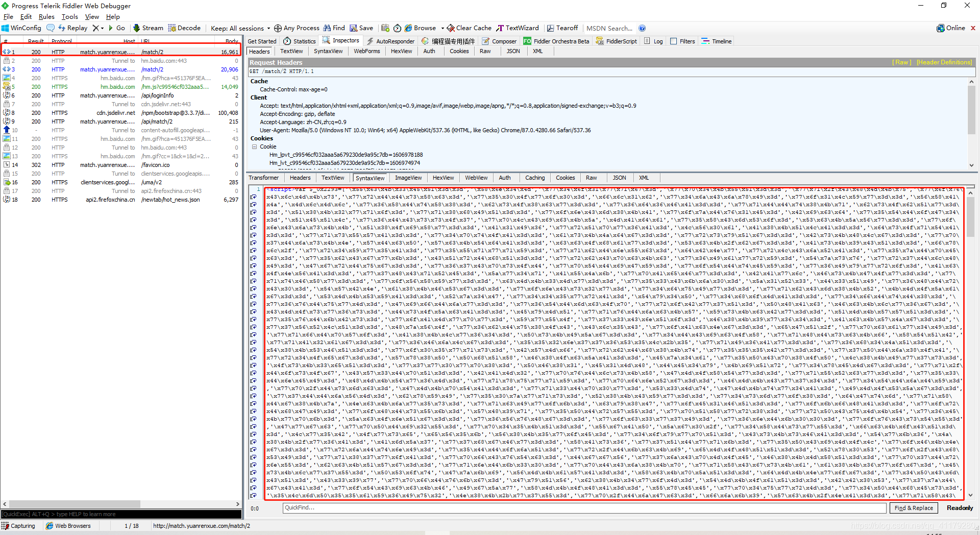Open the response Transformer tab

coord(264,178)
